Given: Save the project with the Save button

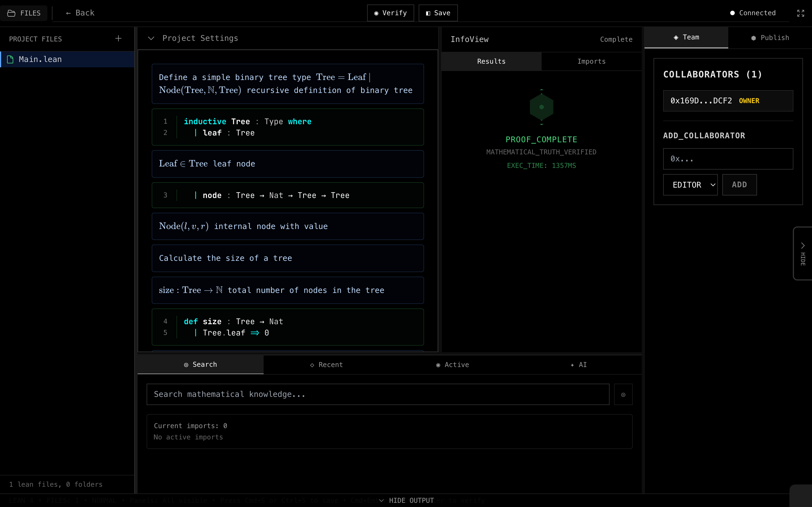Looking at the screenshot, I should 438,13.
